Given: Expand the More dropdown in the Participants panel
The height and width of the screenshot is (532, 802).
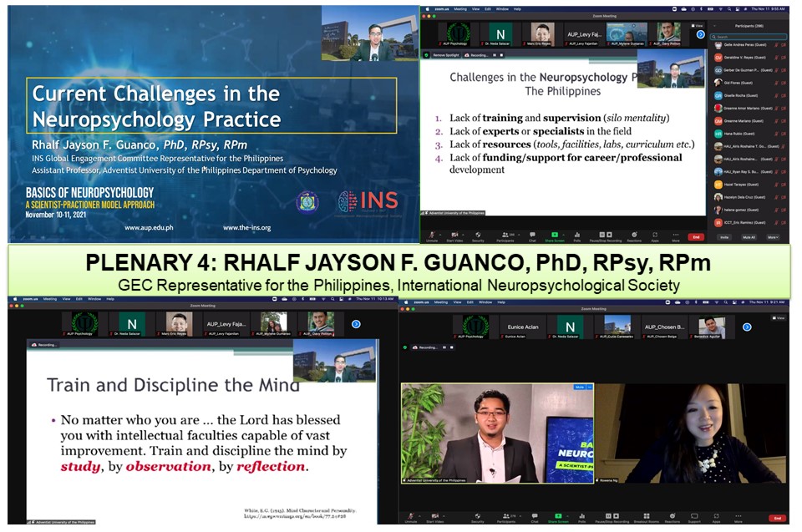Looking at the screenshot, I should 773,237.
